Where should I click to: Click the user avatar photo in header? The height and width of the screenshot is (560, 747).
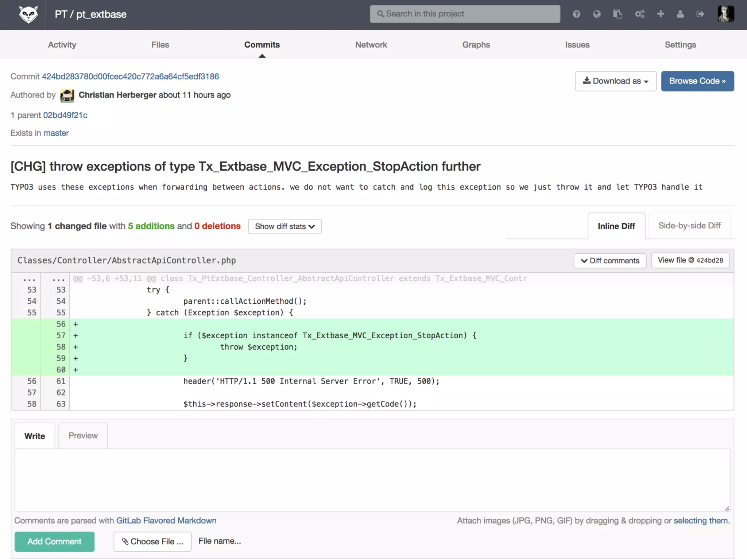click(725, 14)
